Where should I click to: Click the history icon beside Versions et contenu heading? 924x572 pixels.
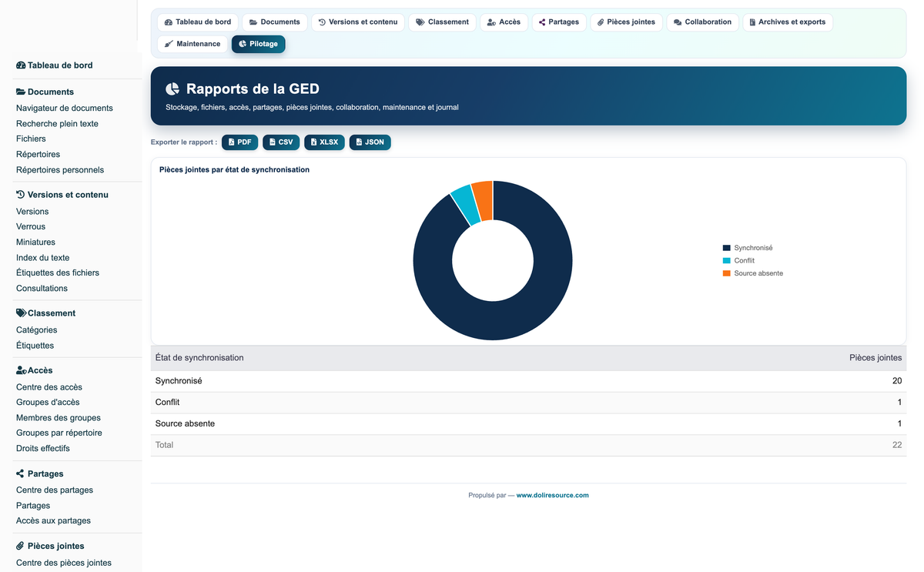click(x=21, y=195)
